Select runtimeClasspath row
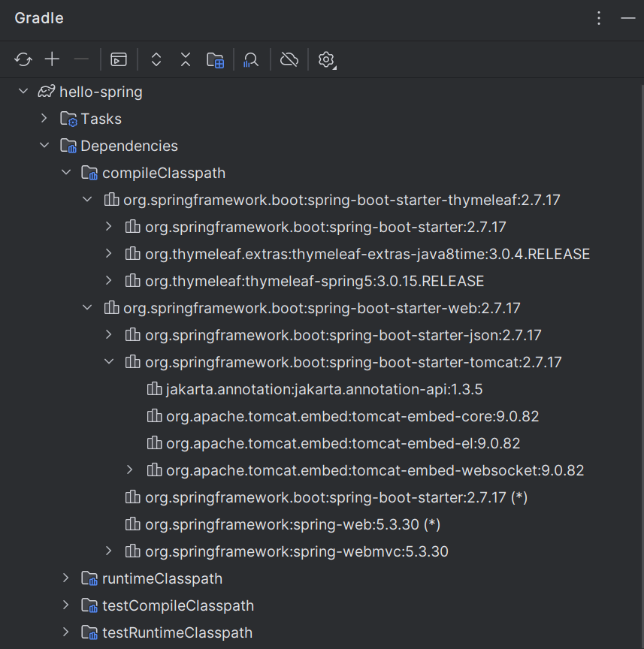Screen dimensions: 644x649 [x=321, y=578]
